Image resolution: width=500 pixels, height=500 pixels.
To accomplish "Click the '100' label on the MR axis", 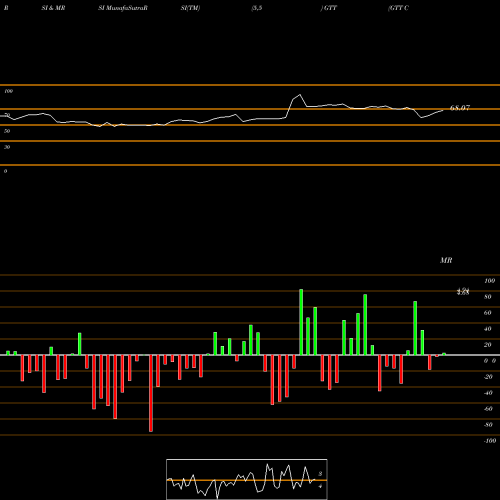I will (x=489, y=281).
